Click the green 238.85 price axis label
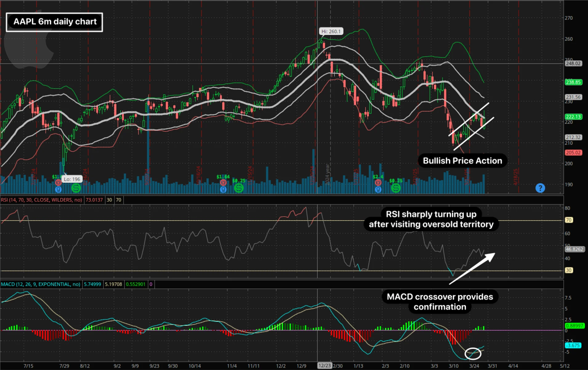588x370 pixels. coord(573,82)
